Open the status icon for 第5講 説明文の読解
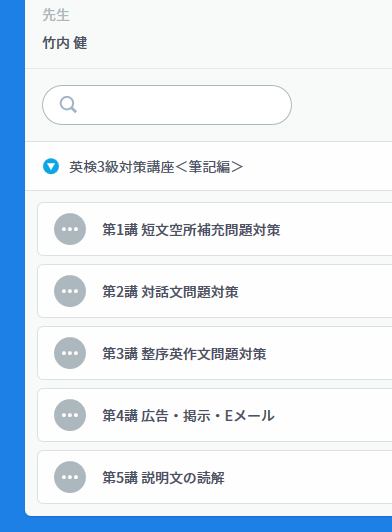 coord(70,477)
